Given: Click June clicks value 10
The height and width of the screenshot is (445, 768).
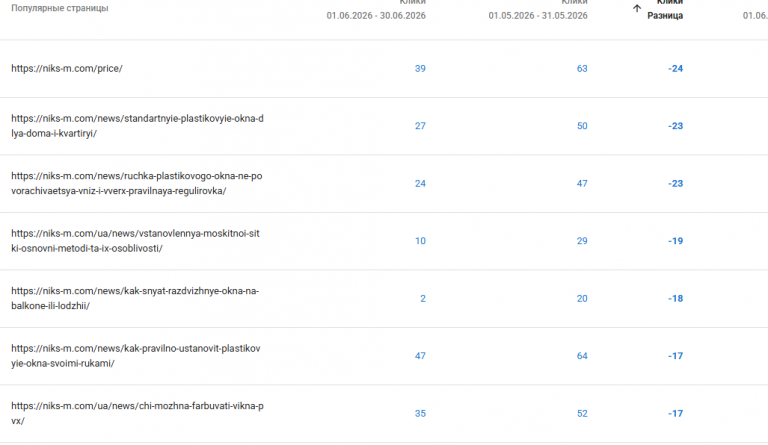Looking at the screenshot, I should point(420,241).
